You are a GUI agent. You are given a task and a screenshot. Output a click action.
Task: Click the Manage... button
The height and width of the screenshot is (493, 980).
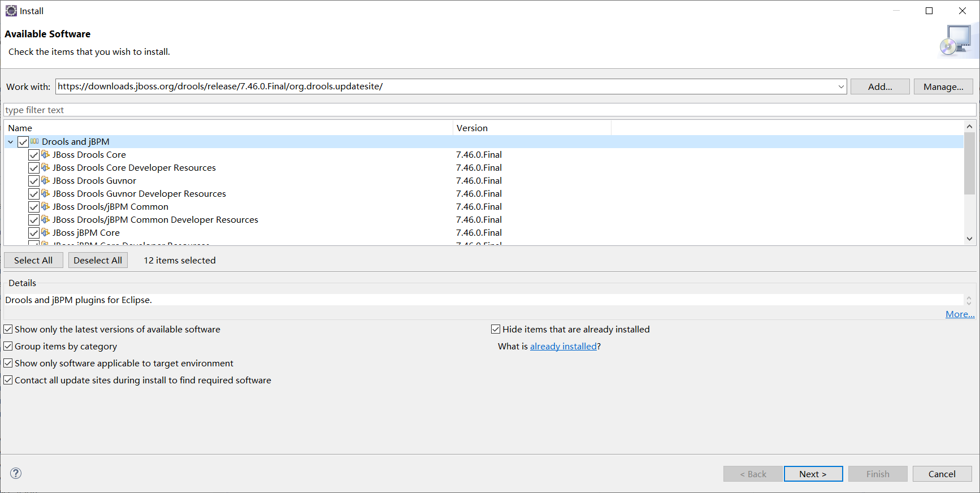click(x=943, y=87)
